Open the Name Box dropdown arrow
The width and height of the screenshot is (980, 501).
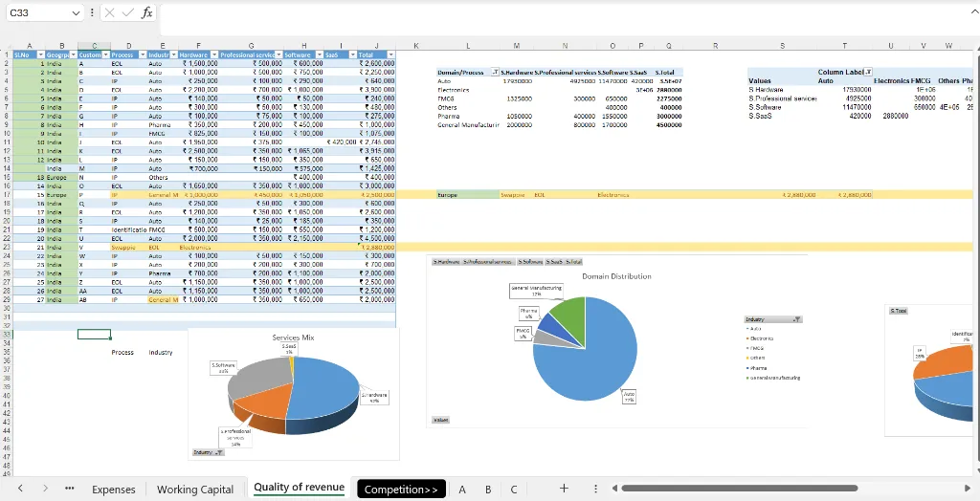(76, 13)
